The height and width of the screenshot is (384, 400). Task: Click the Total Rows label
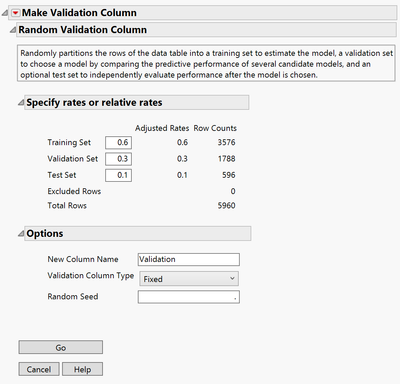[x=67, y=206]
